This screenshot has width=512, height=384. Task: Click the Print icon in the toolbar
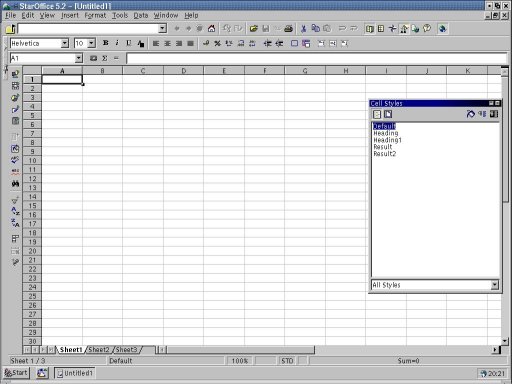coord(288,29)
